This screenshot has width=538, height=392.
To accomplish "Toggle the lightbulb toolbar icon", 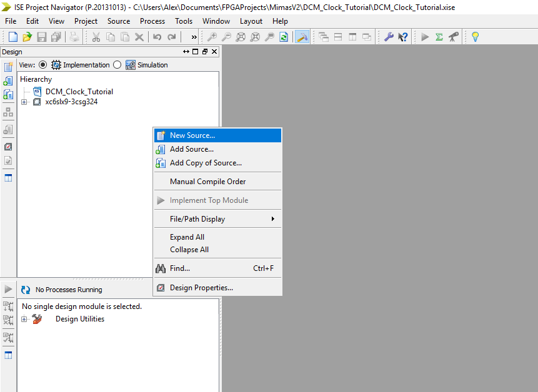I will tap(475, 37).
